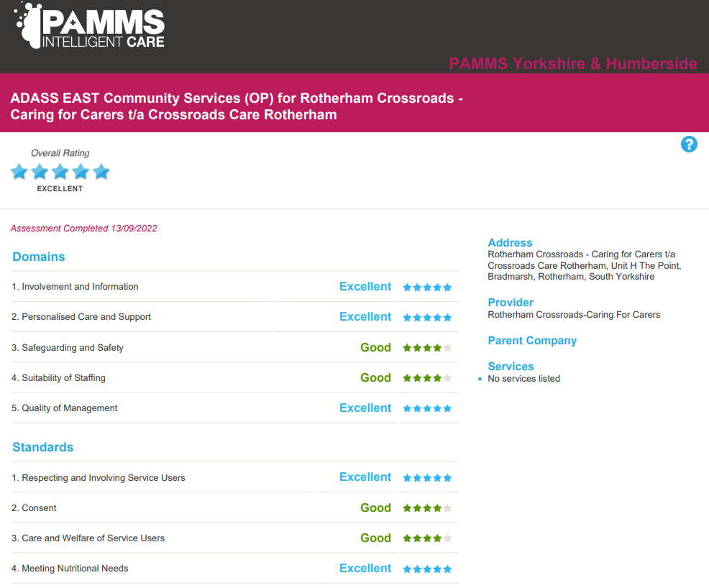Open the Suitability of Staffing domain
Image resolution: width=709 pixels, height=588 pixels.
pyautogui.click(x=63, y=378)
